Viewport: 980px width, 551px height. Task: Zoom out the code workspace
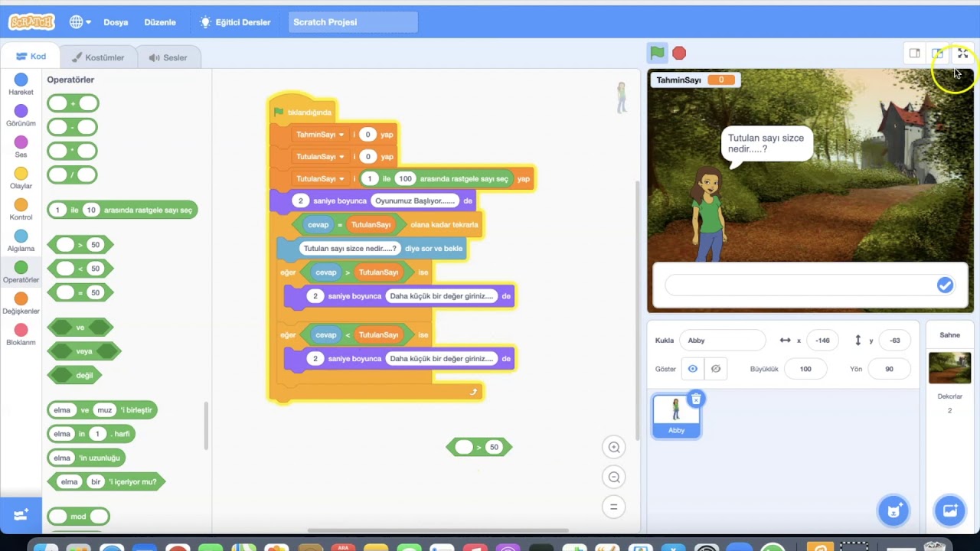614,477
